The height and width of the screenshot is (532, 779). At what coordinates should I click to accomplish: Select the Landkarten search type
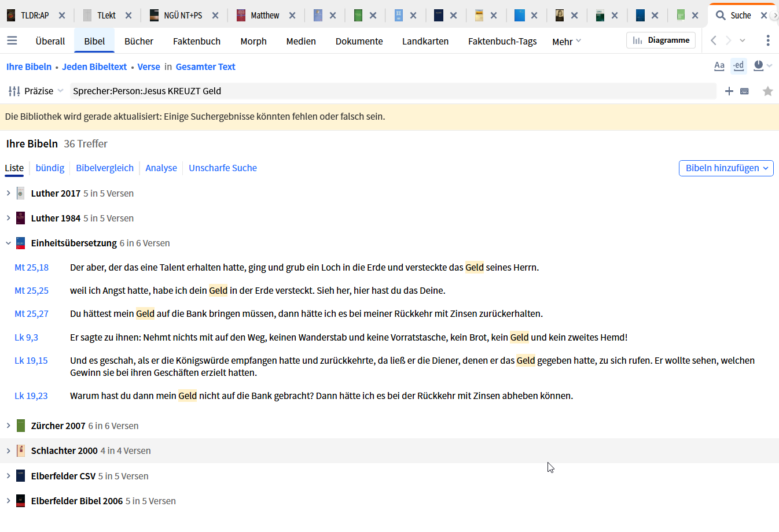pyautogui.click(x=425, y=41)
